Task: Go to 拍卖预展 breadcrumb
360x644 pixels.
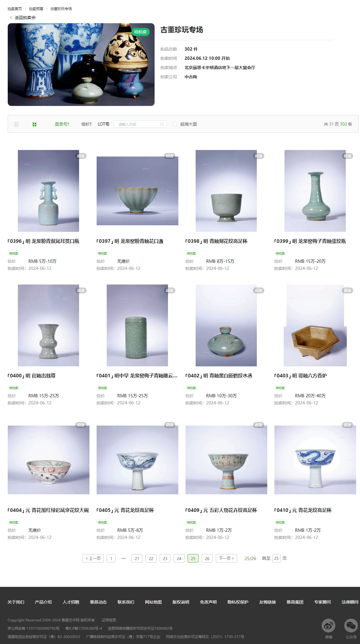Action: pos(36,9)
